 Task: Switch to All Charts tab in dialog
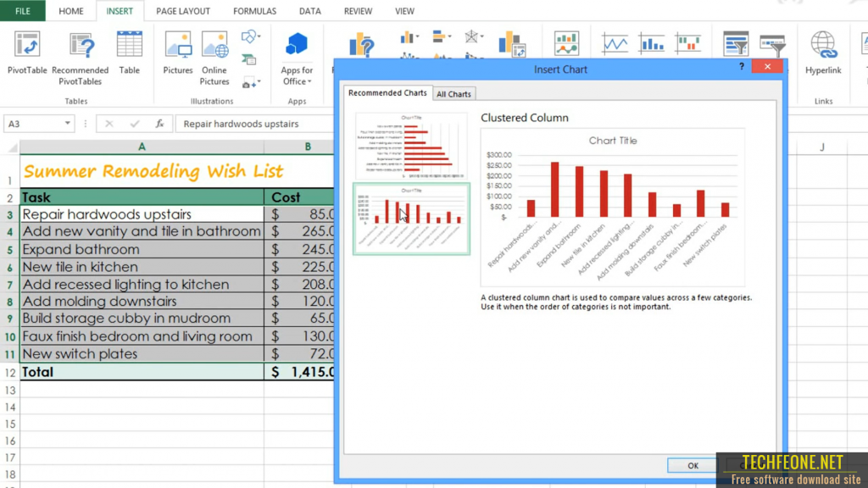[x=453, y=94]
